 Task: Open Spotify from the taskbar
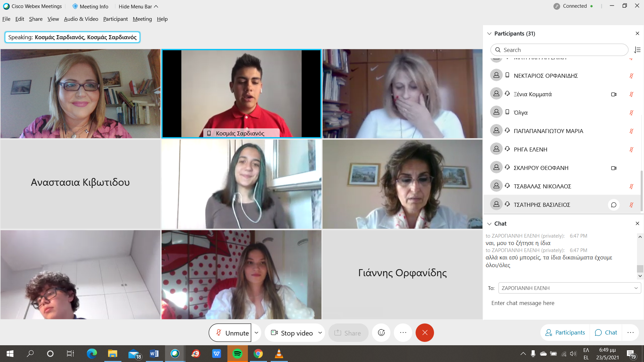click(x=237, y=354)
